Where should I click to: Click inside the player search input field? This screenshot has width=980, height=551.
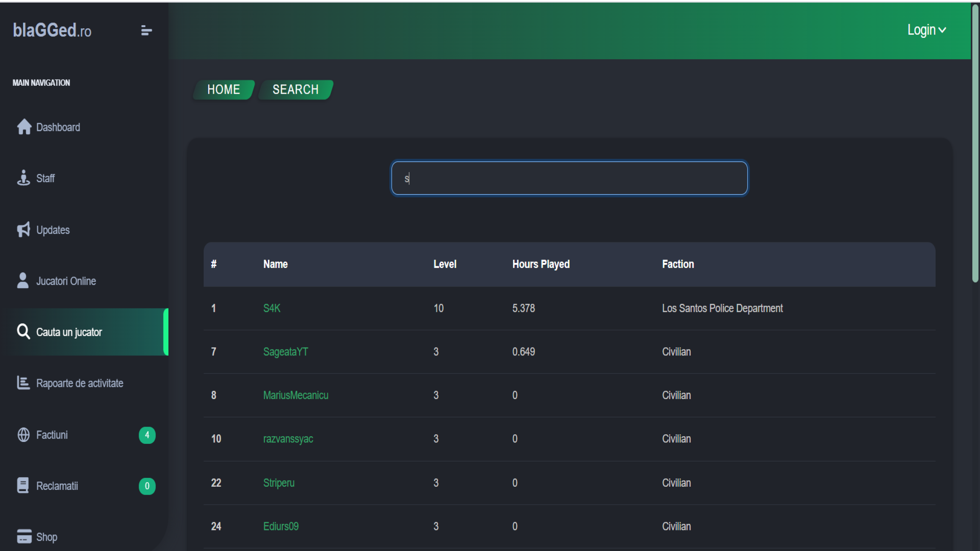569,178
